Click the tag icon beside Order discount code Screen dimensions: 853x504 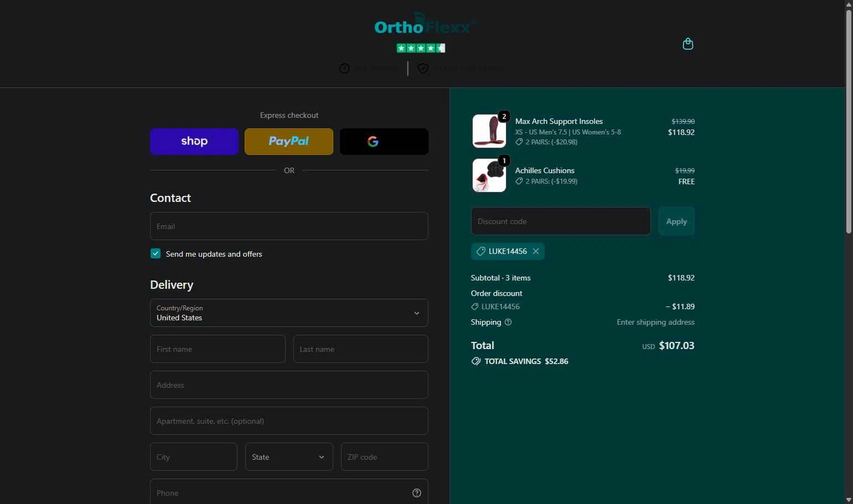(x=475, y=306)
